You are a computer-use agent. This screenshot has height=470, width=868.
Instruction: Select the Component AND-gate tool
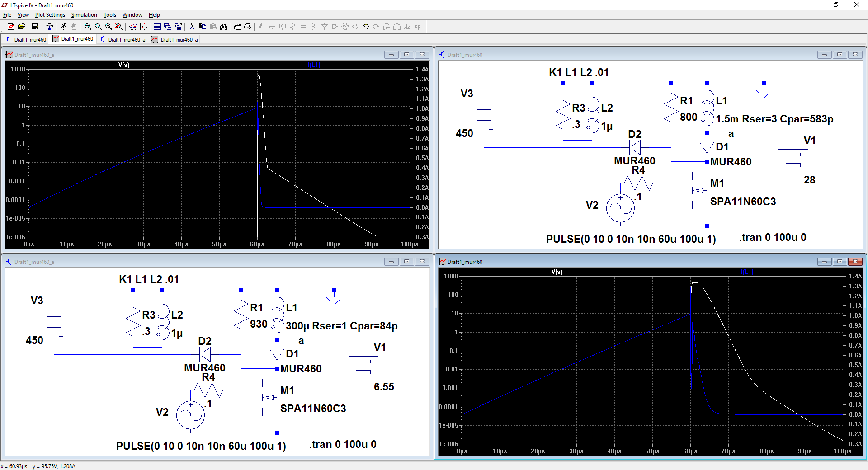tap(335, 27)
